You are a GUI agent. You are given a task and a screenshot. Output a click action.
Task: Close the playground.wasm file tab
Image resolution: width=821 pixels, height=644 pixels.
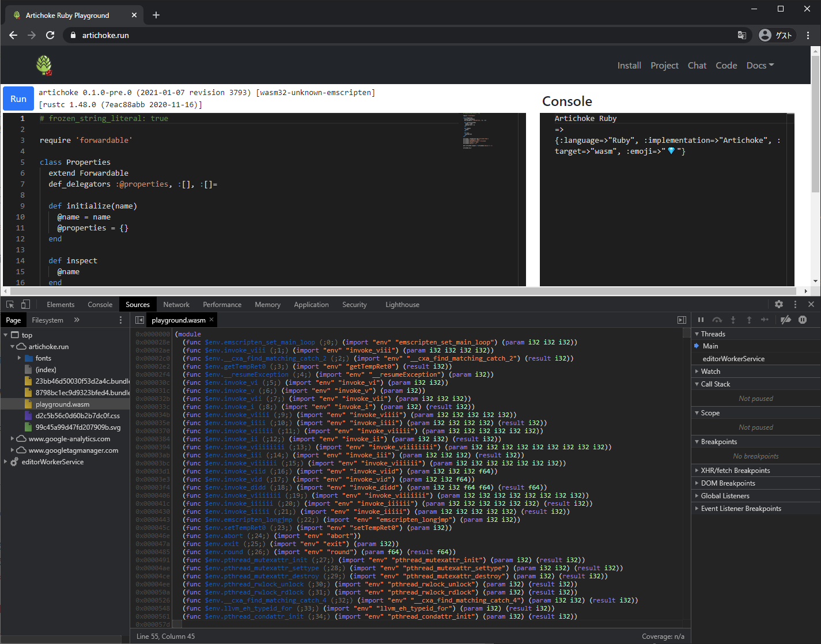coord(211,320)
